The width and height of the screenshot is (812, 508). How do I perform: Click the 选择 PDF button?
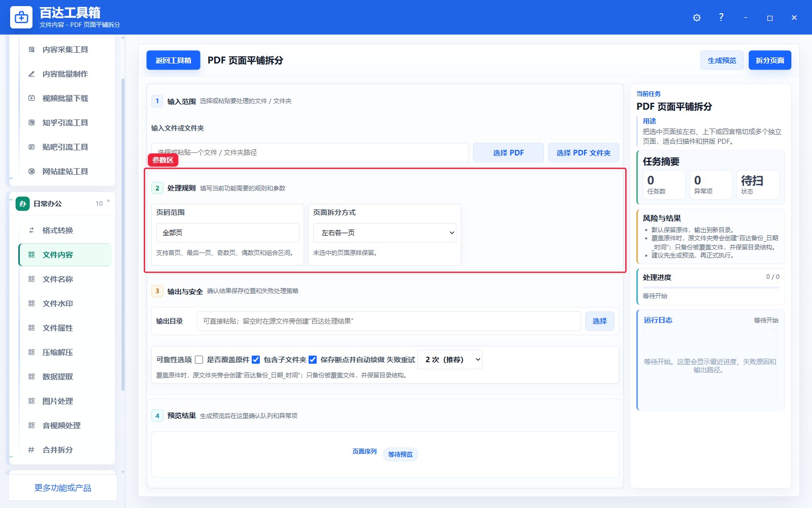(x=508, y=153)
